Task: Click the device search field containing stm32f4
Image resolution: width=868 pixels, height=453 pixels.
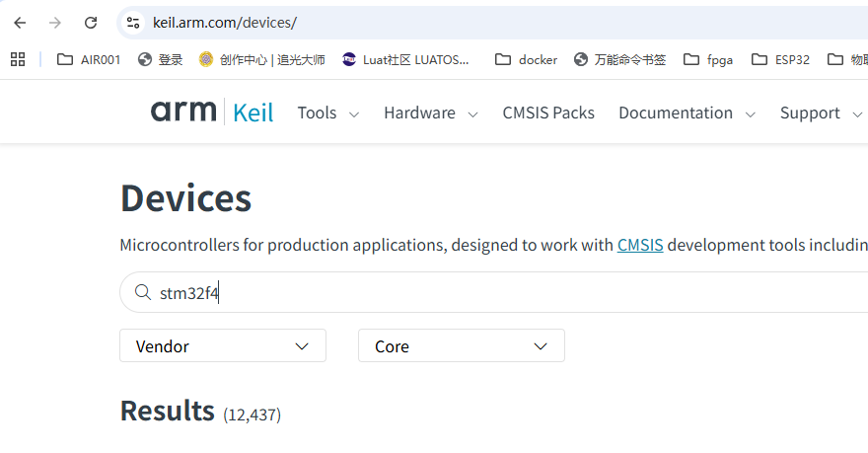Action: click(494, 292)
